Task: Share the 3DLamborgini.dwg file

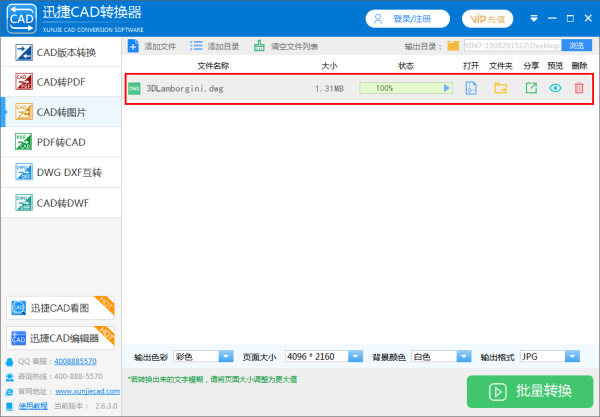Action: click(x=531, y=88)
